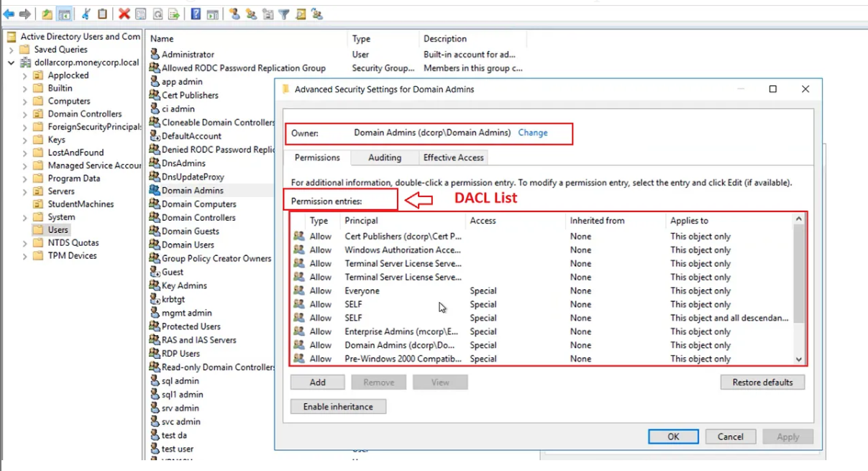Click the Refresh toolbar icon
Viewport: 868px width, 471px height.
[x=157, y=14]
